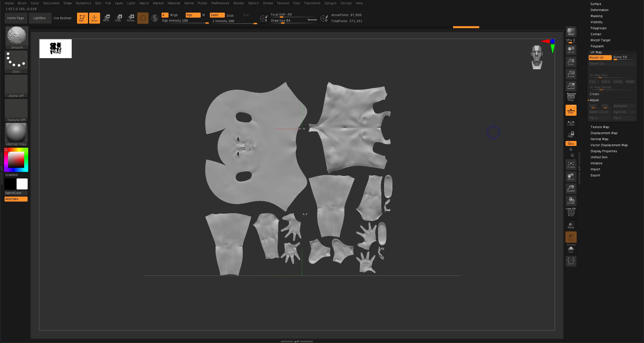Click the LightBox button
This screenshot has height=343, width=644.
[39, 18]
